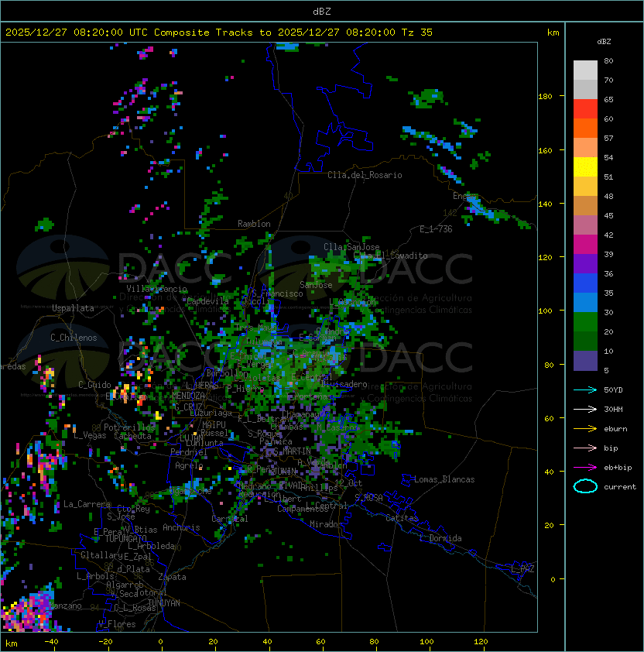Click the 120 tick on horizontal km axis
The height and width of the screenshot is (652, 644).
coord(481,642)
